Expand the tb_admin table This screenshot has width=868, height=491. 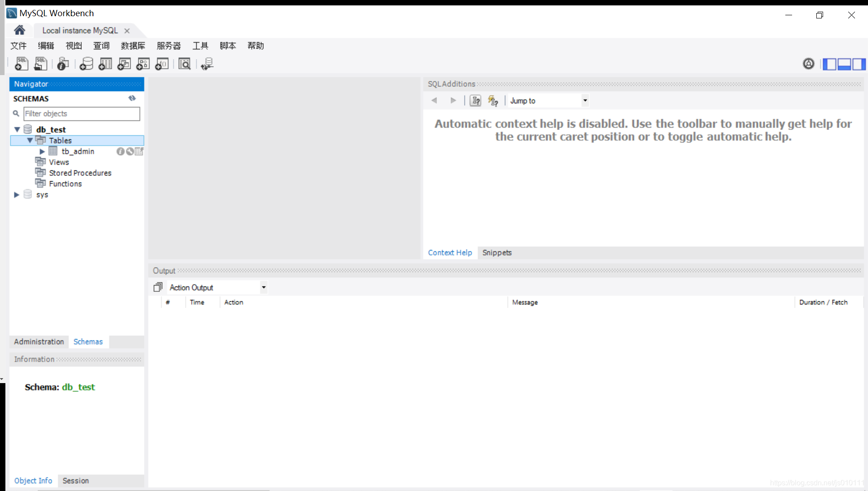(42, 152)
